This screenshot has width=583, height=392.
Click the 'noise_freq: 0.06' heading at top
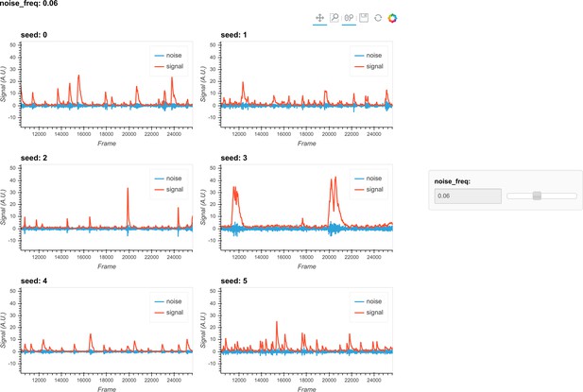[29, 4]
